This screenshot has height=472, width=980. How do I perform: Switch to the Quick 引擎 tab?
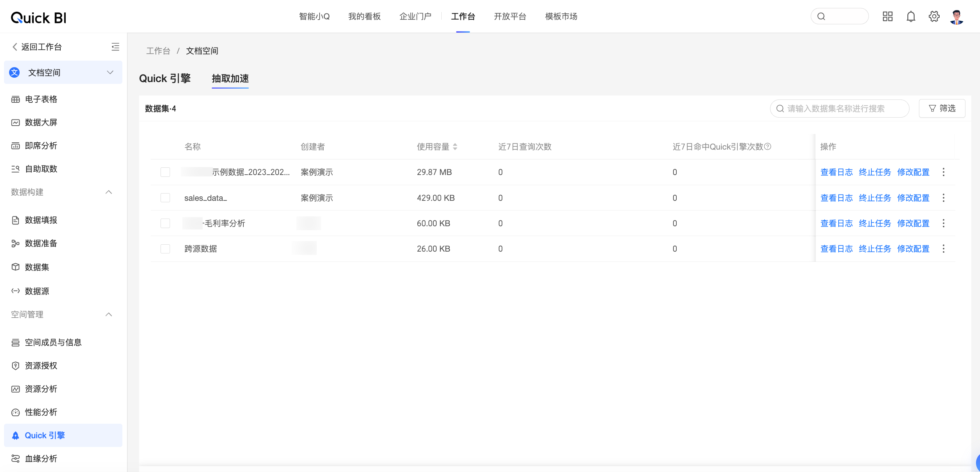coord(165,79)
